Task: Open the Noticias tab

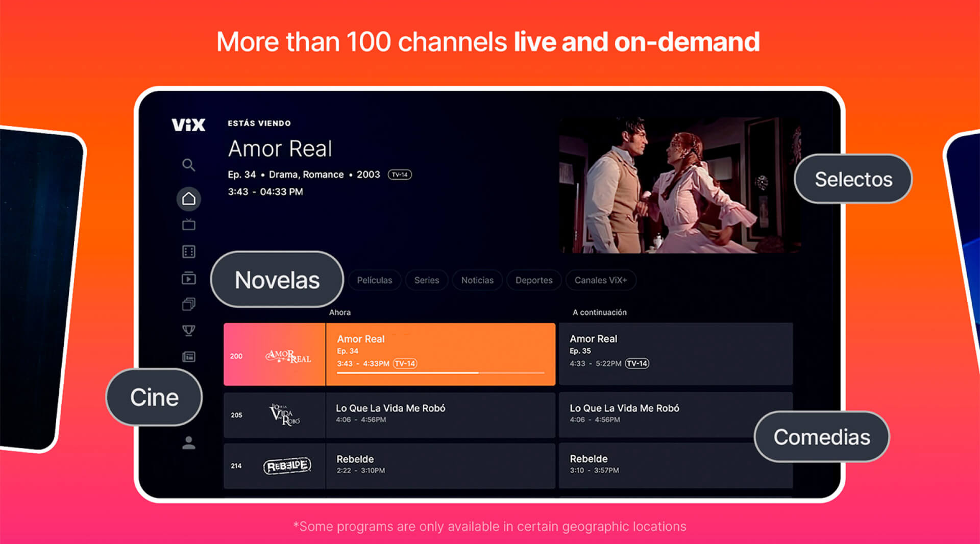Action: (x=477, y=280)
